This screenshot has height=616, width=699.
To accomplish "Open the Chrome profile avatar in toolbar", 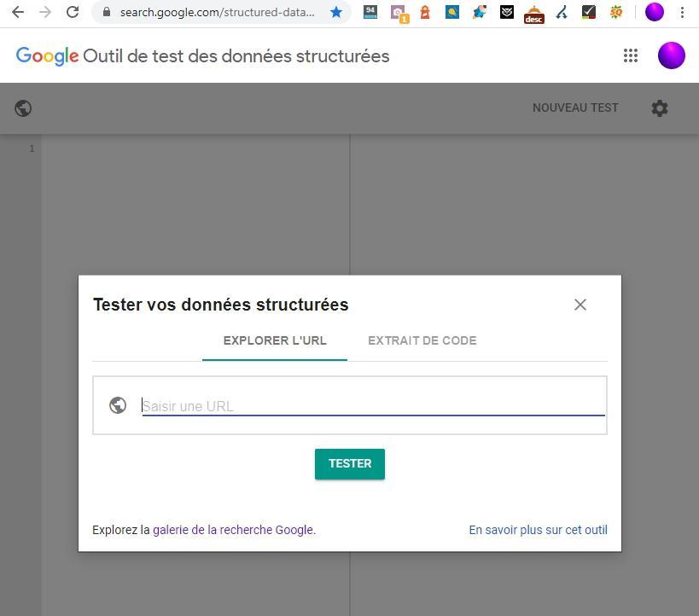I will (x=655, y=13).
